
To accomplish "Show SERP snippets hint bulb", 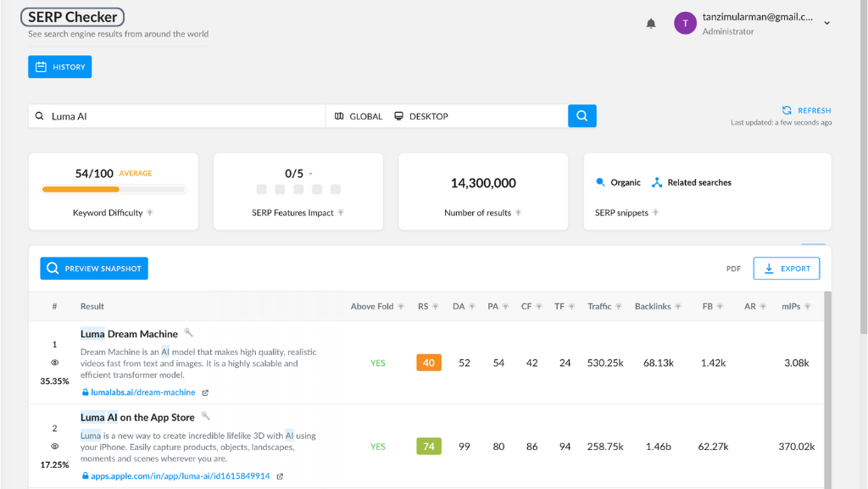I will [x=655, y=213].
